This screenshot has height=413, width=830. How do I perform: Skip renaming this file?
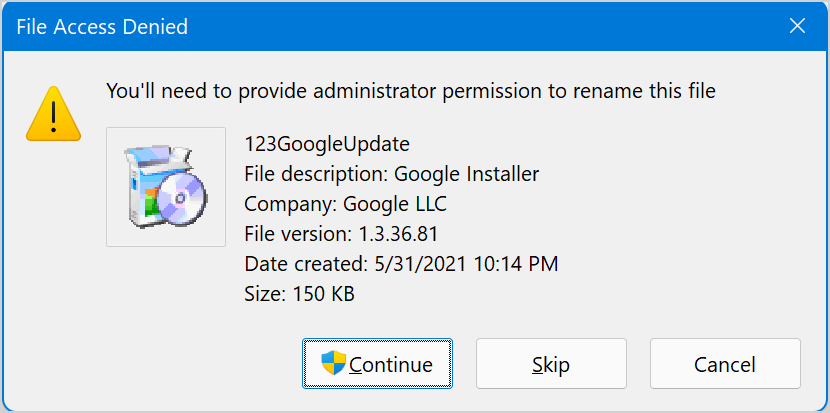coord(551,364)
